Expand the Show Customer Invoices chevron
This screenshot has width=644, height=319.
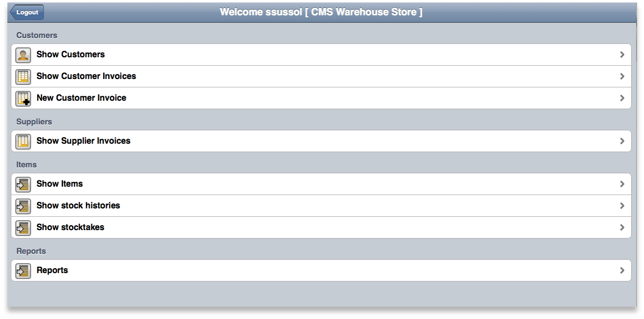(622, 77)
